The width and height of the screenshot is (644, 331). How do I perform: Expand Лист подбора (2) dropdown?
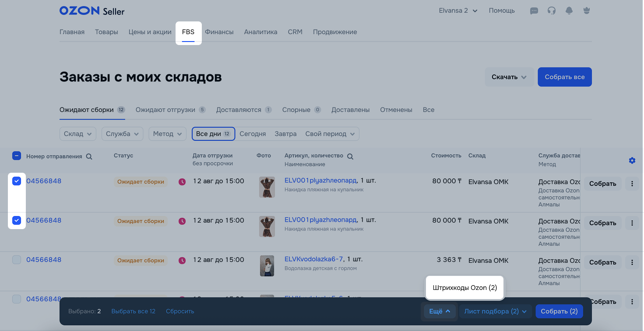pos(496,311)
